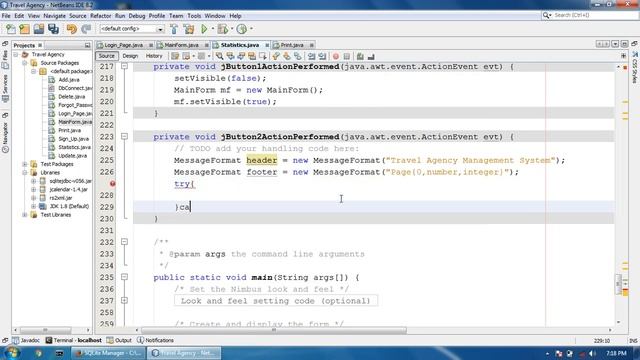Image resolution: width=640 pixels, height=360 pixels.
Task: Collapse the Libraries tree node
Action: (x=24, y=173)
